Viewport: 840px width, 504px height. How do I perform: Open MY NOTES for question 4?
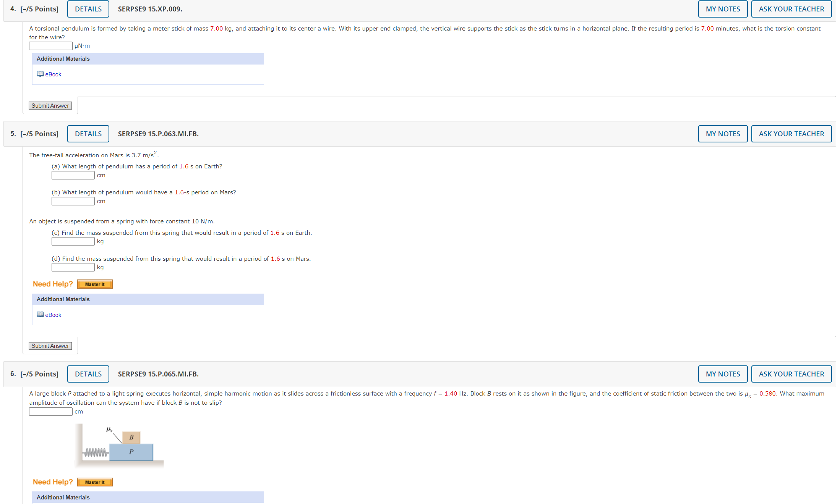click(723, 9)
